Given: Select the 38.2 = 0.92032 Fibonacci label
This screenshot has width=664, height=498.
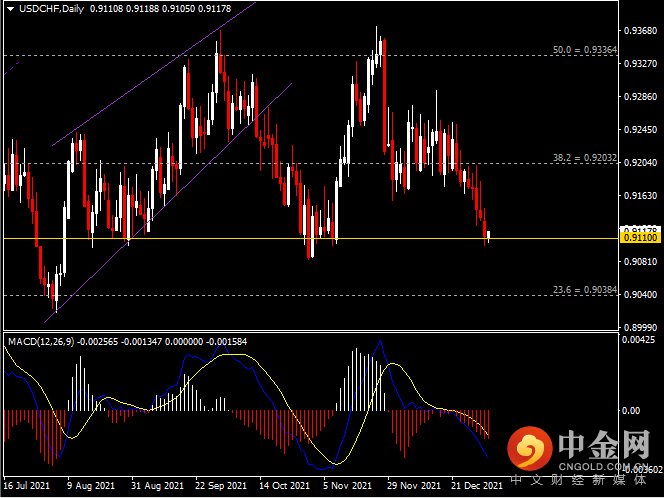Looking at the screenshot, I should tap(585, 158).
